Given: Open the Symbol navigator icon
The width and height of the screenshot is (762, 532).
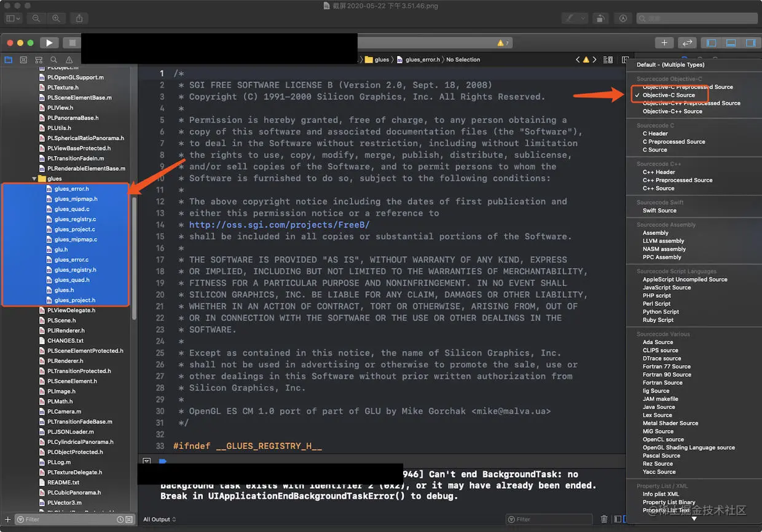Looking at the screenshot, I should point(39,60).
